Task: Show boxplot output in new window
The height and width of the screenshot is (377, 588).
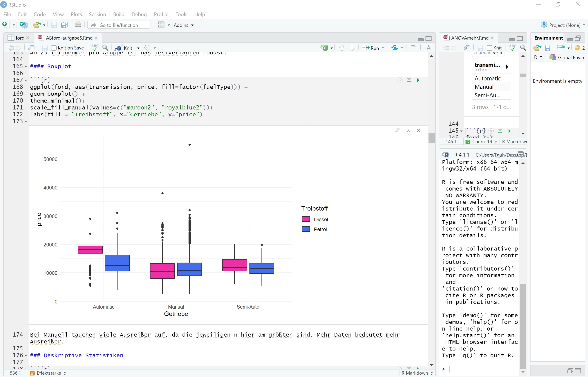Action: [398, 131]
